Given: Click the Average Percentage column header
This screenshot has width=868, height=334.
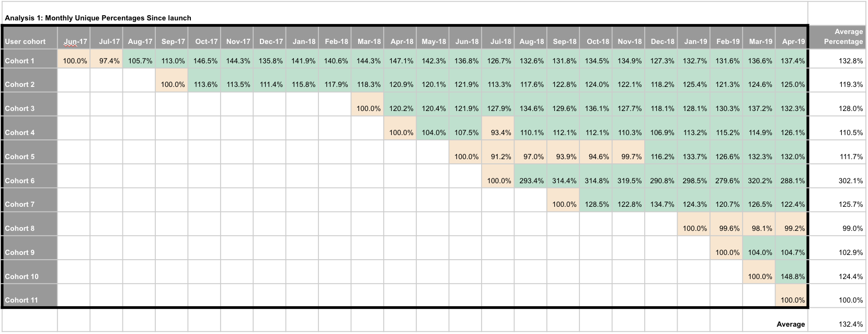Looking at the screenshot, I should pos(837,37).
